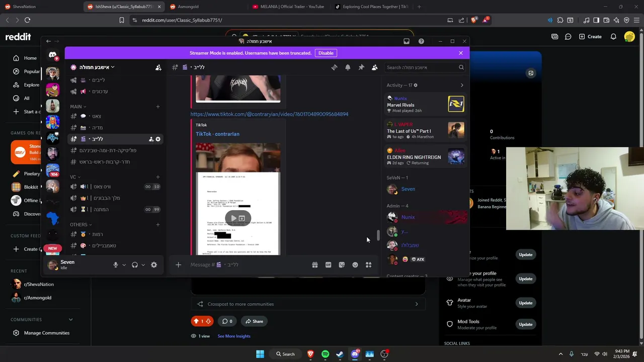Deafen with headphones icon in Discord
This screenshot has height=362, width=644.
(x=135, y=265)
